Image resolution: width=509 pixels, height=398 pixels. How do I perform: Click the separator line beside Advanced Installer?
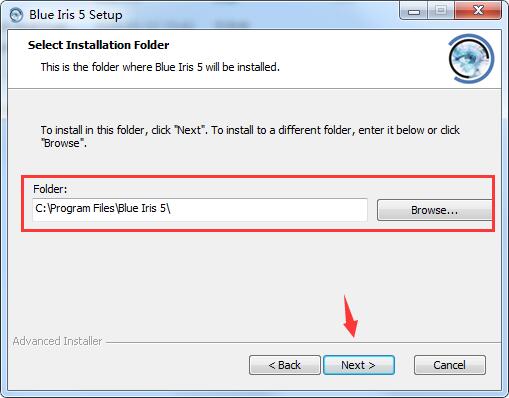303,342
